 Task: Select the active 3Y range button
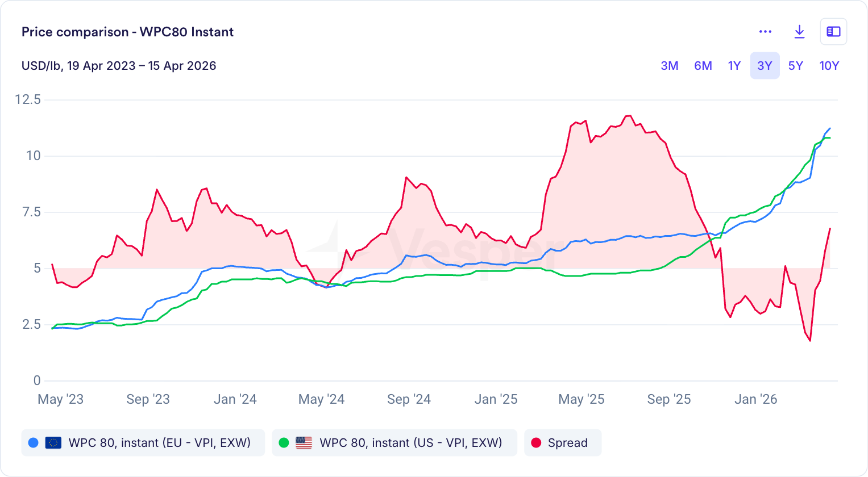point(765,66)
